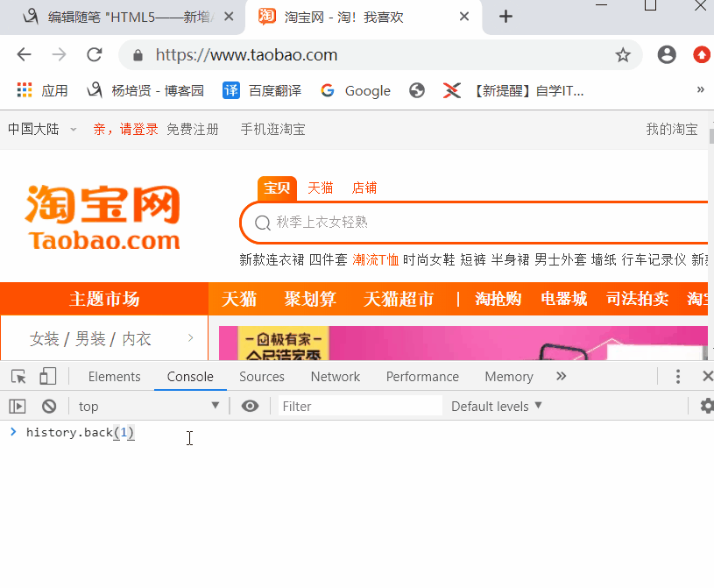
Task: Select the 天猫 search tab
Action: [320, 188]
